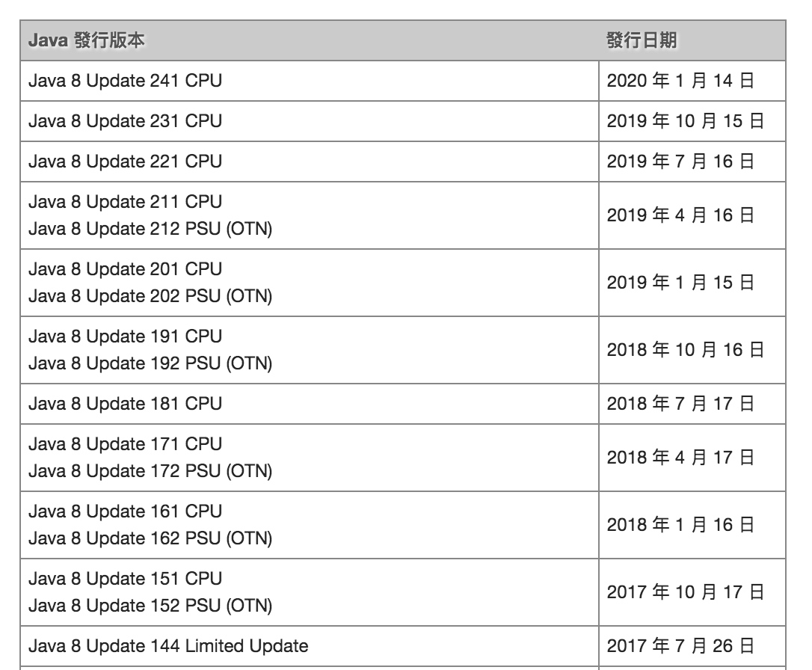The height and width of the screenshot is (670, 812).
Task: Select the date 2017 年 7 月 26 日
Action: pos(680,646)
